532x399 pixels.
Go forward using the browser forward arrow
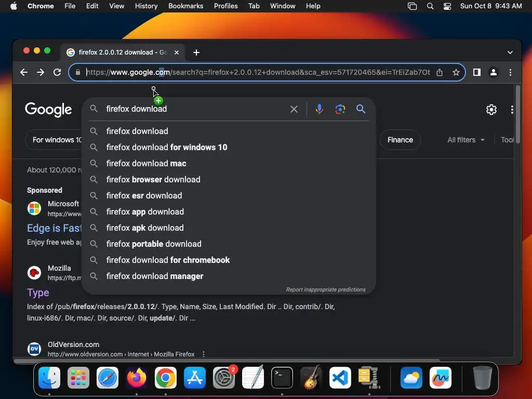[x=41, y=72]
